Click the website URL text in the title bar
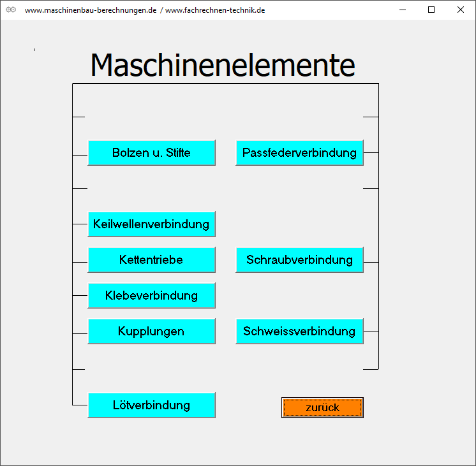The height and width of the screenshot is (466, 476). (145, 10)
